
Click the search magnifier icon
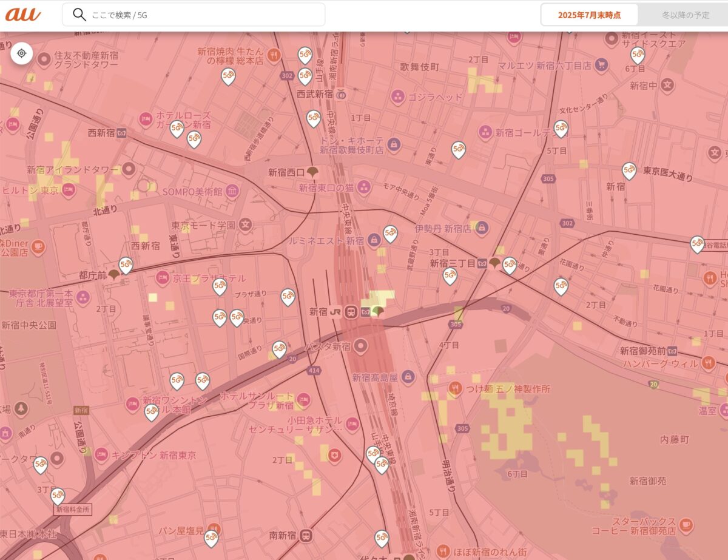click(x=79, y=15)
